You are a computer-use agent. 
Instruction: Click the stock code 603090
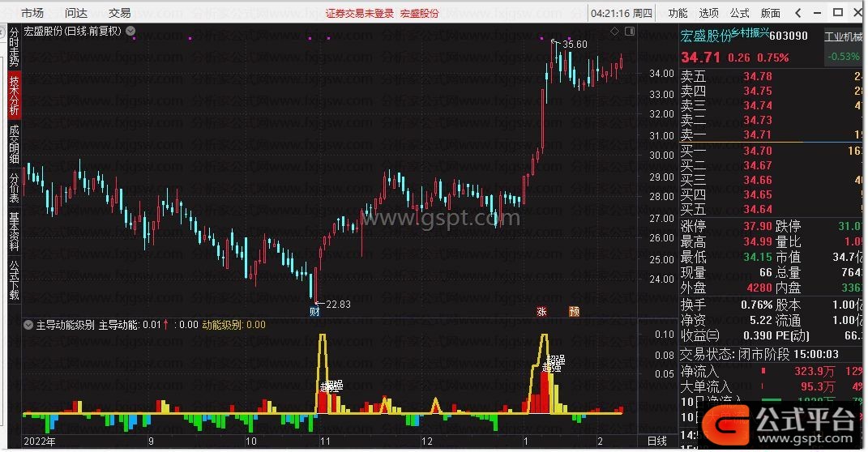coord(789,36)
